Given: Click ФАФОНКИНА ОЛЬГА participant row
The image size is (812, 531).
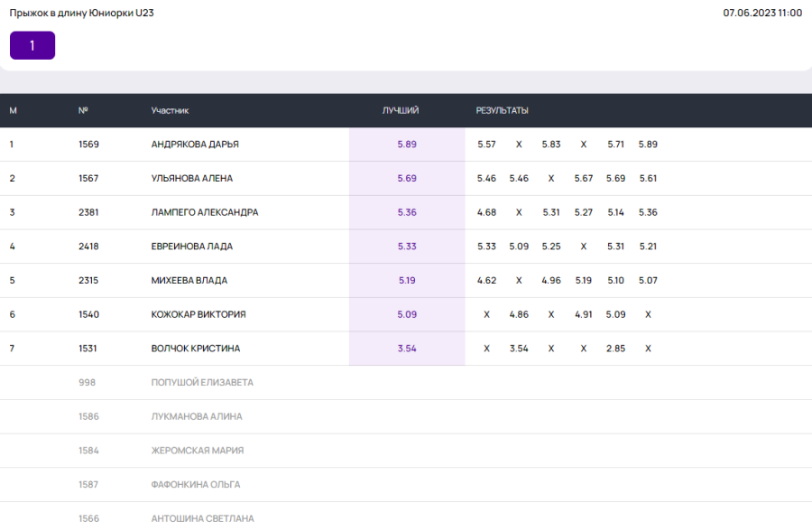Looking at the screenshot, I should pyautogui.click(x=196, y=485).
